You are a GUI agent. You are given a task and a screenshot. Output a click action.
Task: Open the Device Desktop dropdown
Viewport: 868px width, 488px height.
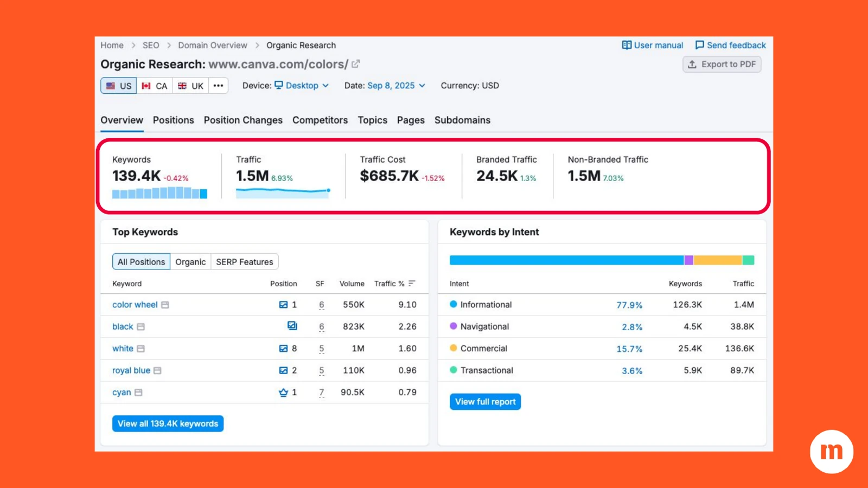click(x=302, y=86)
